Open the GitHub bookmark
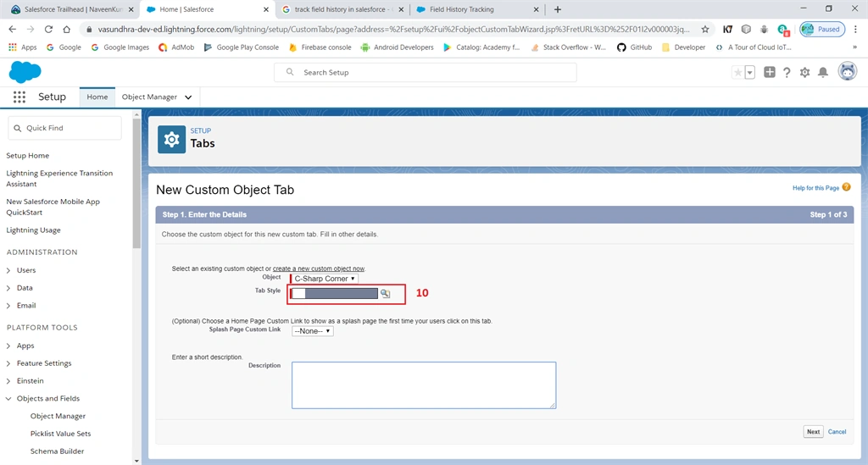This screenshot has width=868, height=465. point(634,47)
